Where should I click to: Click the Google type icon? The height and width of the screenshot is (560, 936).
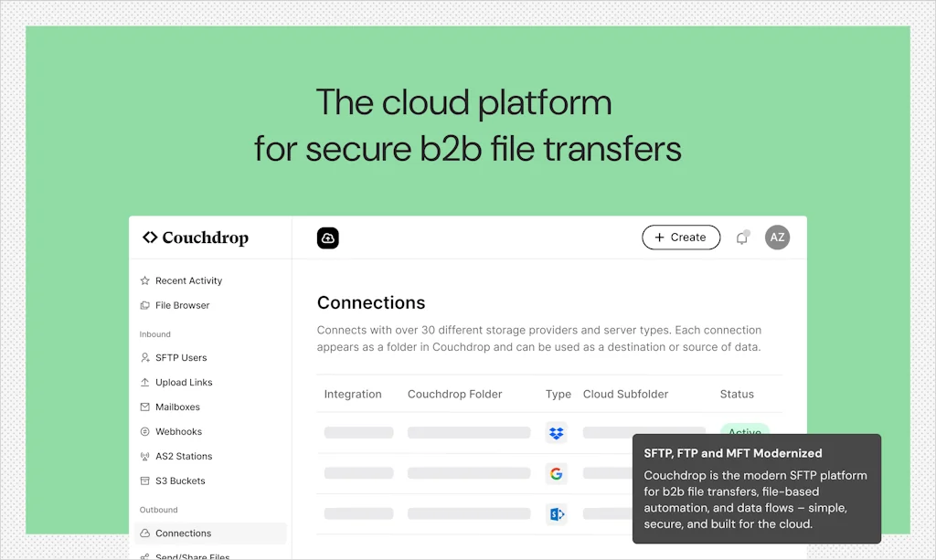coord(557,473)
